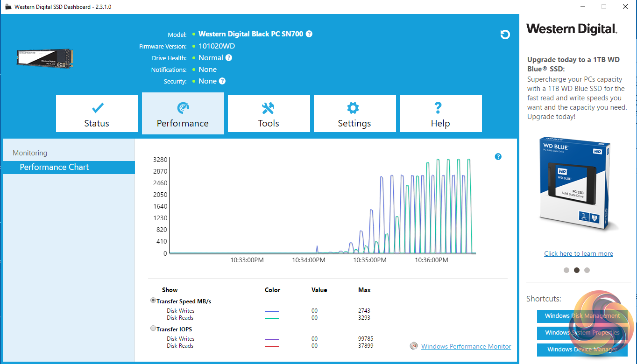Click the Windows Performance Monitor icon

click(x=413, y=346)
